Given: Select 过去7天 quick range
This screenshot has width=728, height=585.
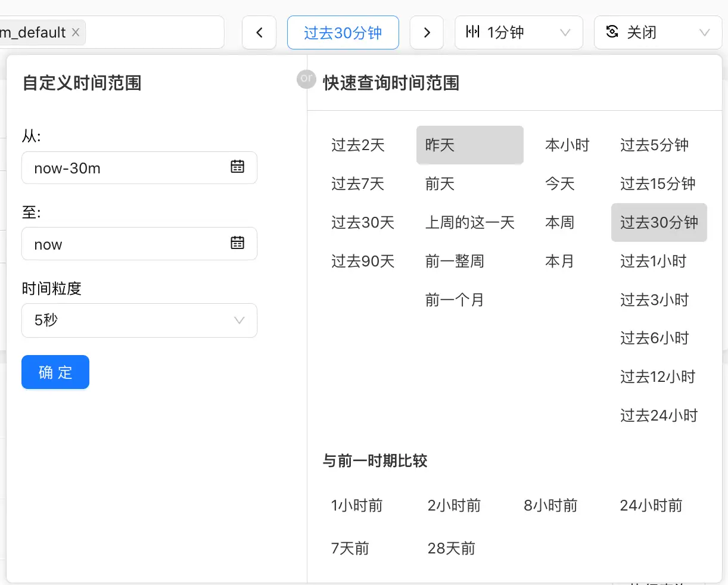Looking at the screenshot, I should pyautogui.click(x=357, y=183).
